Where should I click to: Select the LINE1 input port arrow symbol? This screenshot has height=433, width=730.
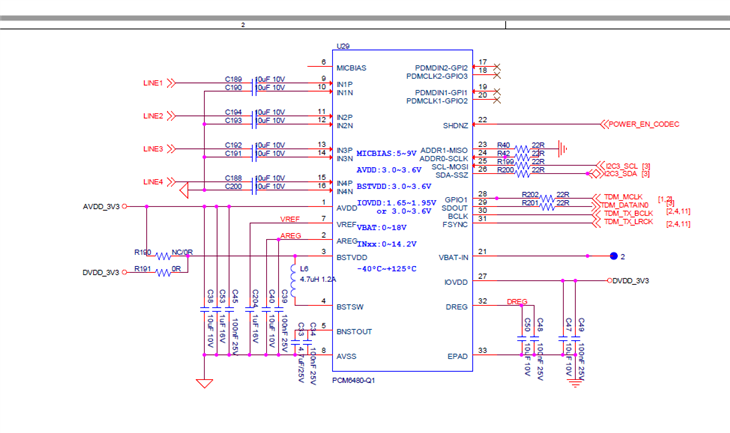171,83
